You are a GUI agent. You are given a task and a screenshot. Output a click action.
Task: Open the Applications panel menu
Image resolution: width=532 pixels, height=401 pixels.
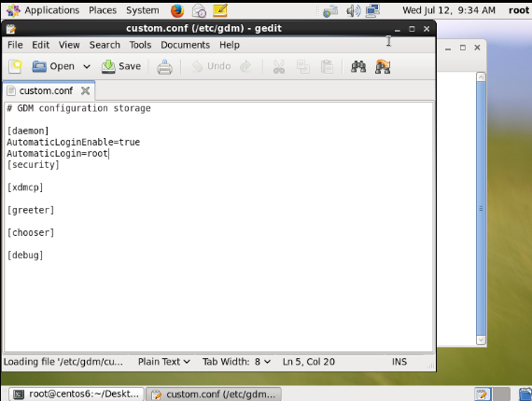tap(43, 10)
